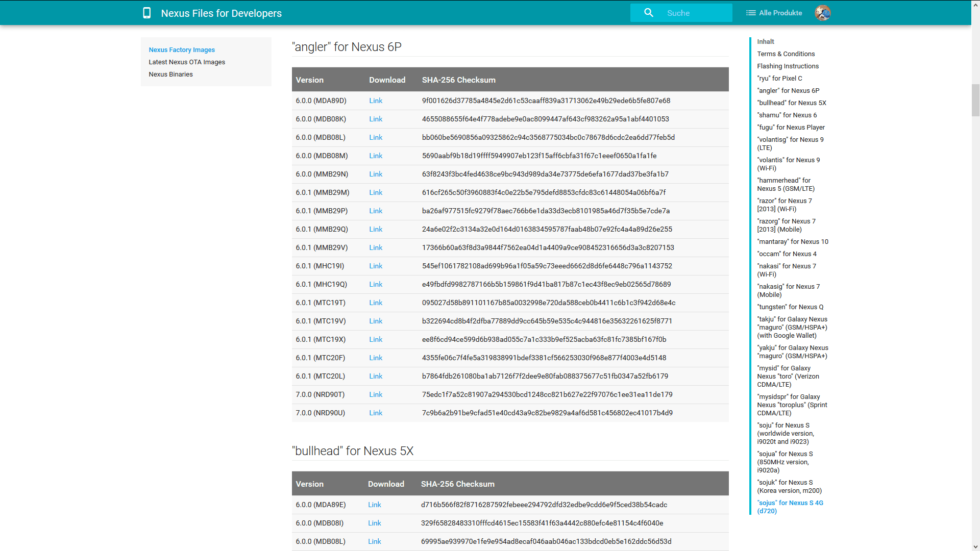980x551 pixels.
Task: Click the scrollbar up arrow
Action: click(975, 4)
